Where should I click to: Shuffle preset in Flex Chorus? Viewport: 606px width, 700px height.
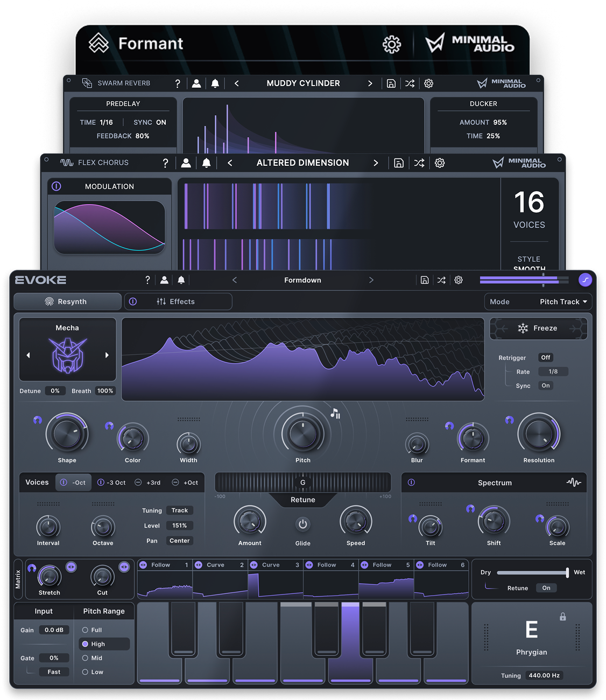coord(419,163)
